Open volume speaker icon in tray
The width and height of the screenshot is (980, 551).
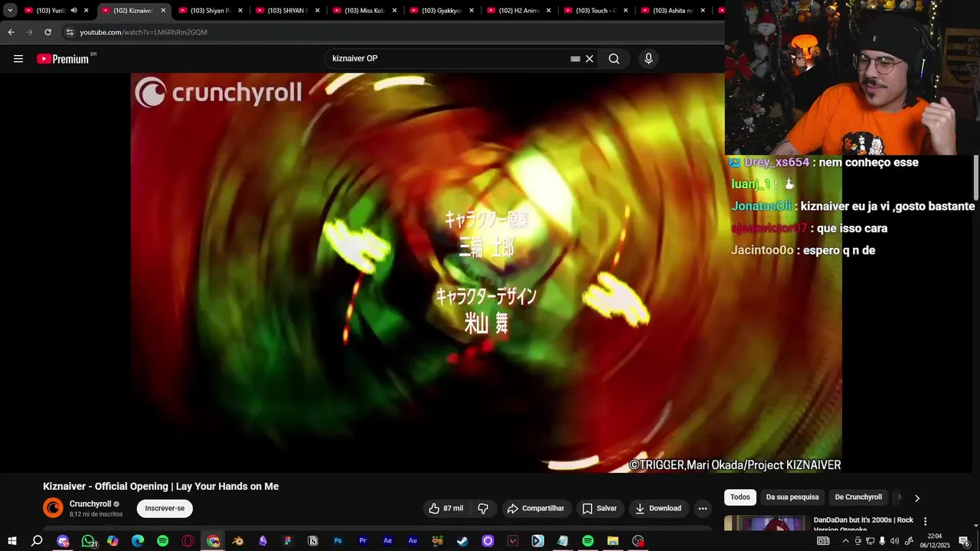click(x=894, y=541)
